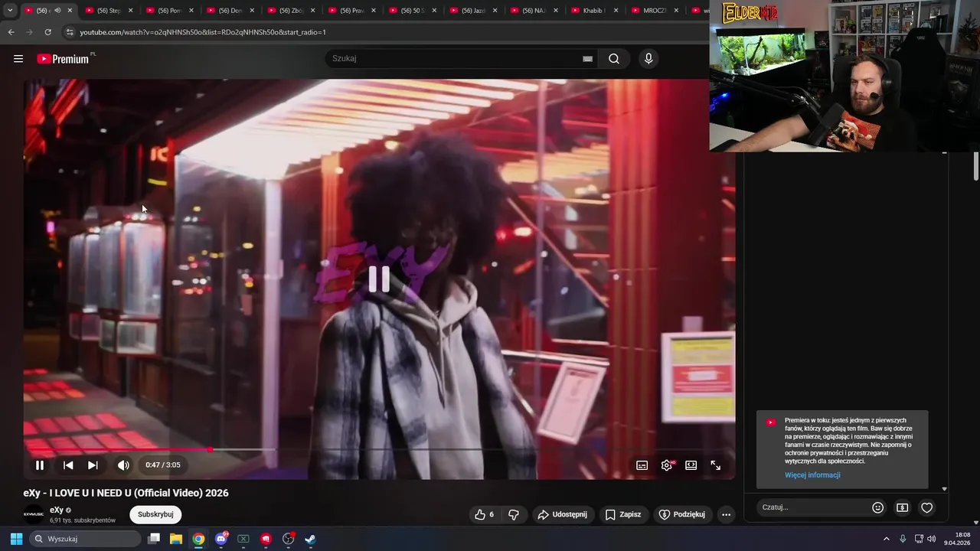Go to the previous video in the playlist
Screen dimensions: 980x551
[68, 465]
